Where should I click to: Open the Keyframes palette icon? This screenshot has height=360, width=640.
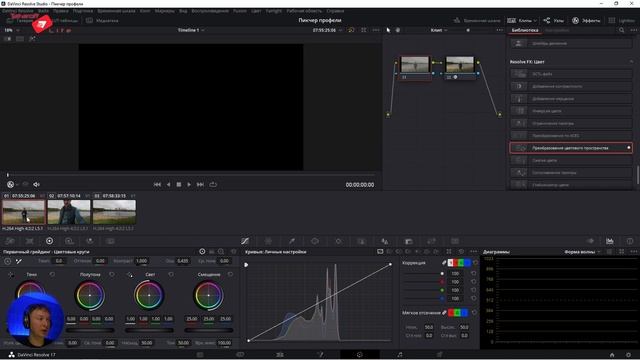point(590,241)
